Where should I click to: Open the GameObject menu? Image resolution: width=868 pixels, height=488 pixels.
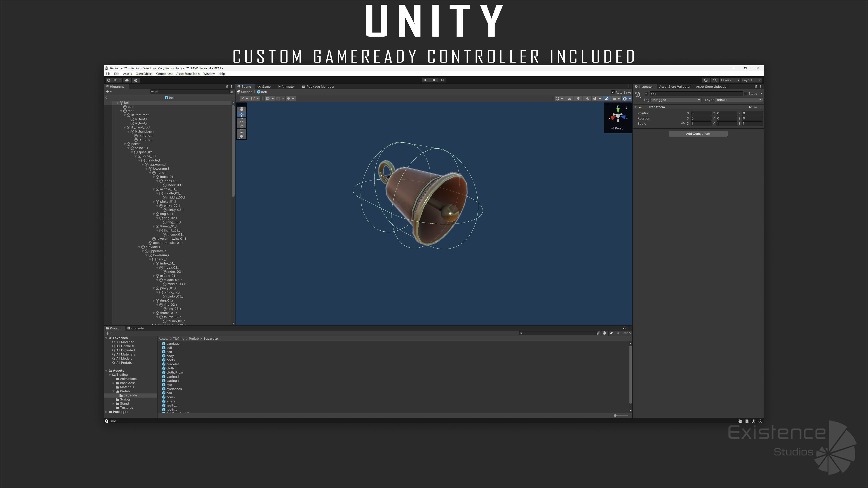144,74
